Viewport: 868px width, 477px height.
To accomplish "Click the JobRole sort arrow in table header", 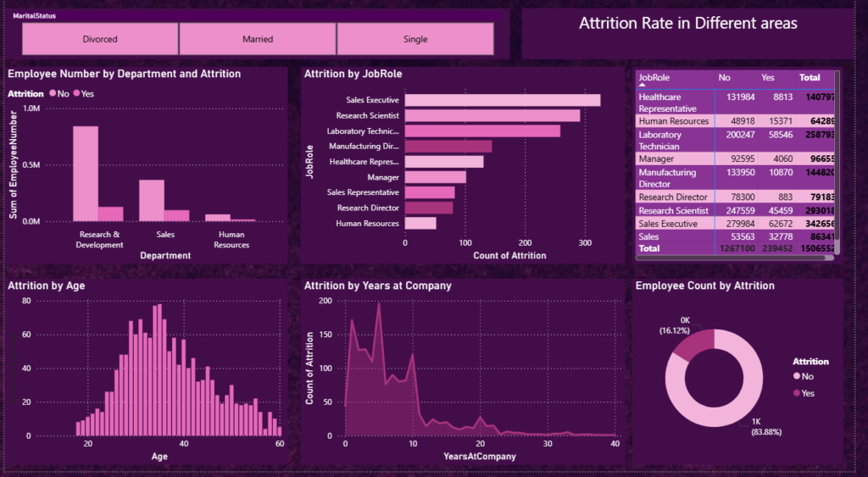I will [642, 86].
